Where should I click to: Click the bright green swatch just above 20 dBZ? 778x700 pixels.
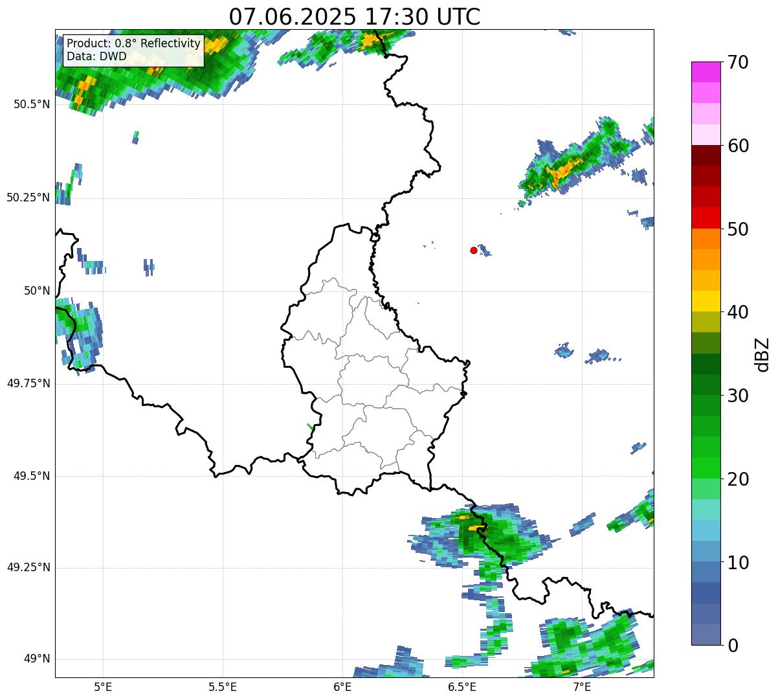(706, 468)
